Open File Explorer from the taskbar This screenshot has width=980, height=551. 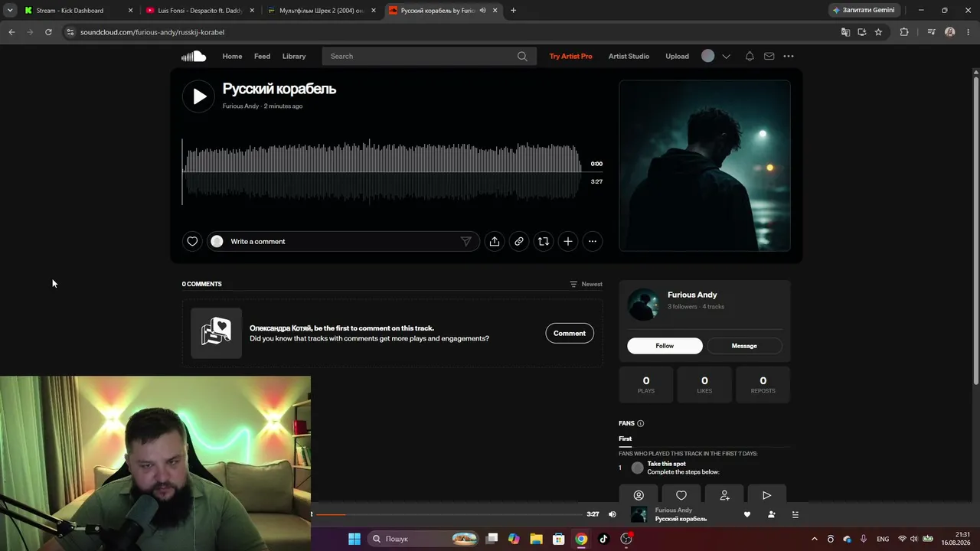(537, 539)
